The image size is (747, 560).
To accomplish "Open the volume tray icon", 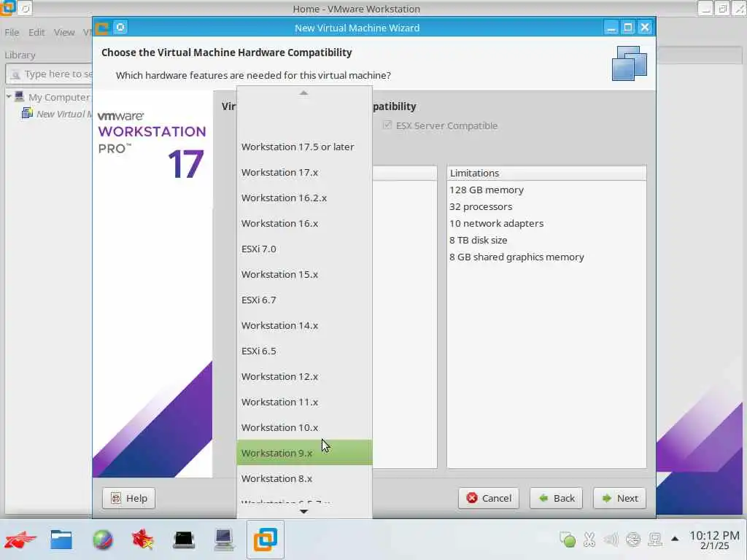I will (611, 540).
